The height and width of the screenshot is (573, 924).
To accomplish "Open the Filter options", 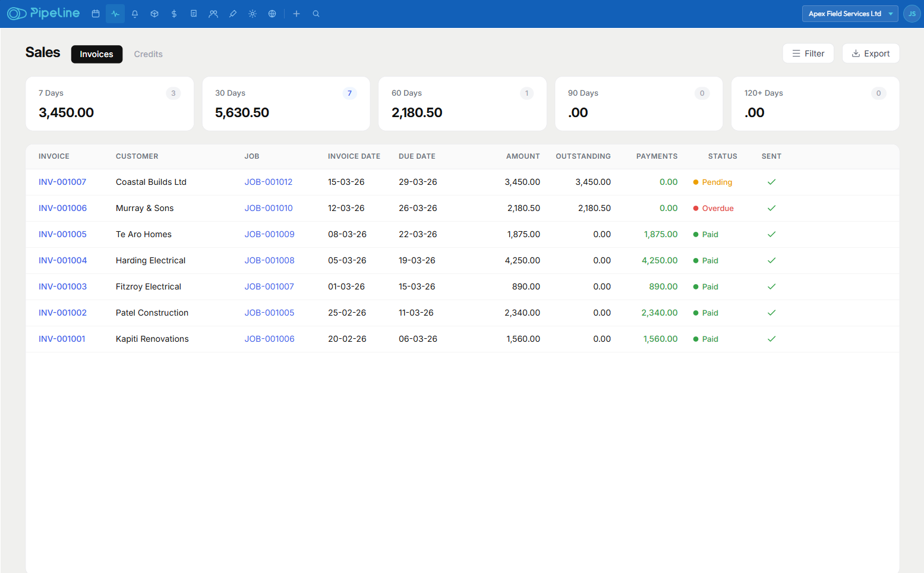I will point(808,53).
